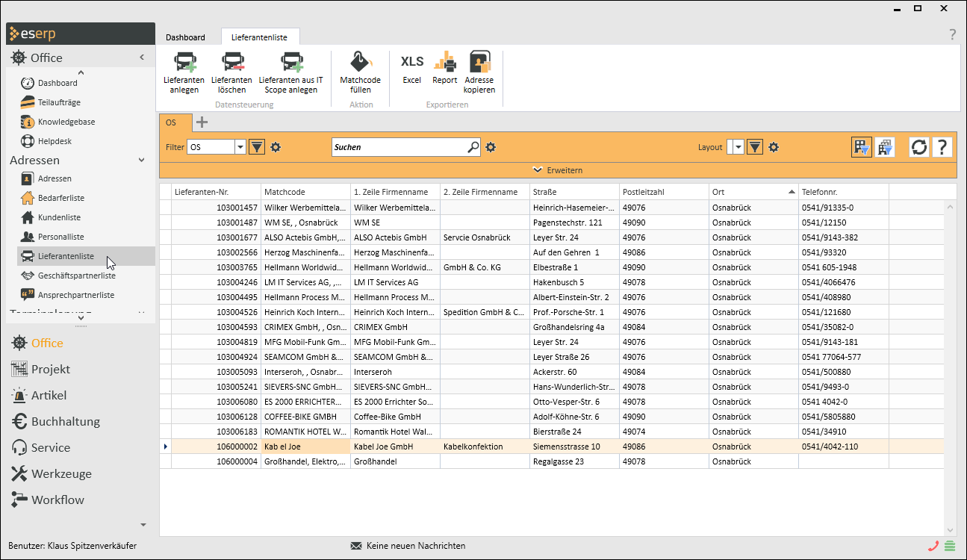Switch to the Dashboard tab
The height and width of the screenshot is (560, 967).
pos(185,37)
